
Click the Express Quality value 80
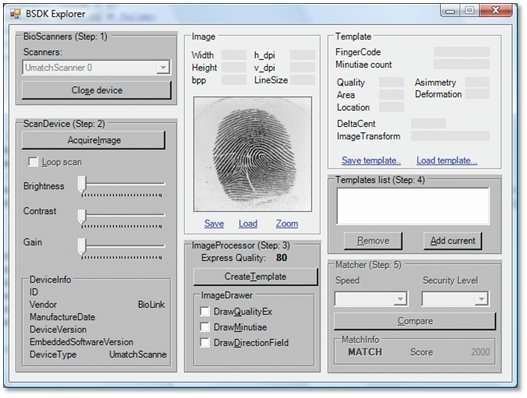(x=281, y=258)
